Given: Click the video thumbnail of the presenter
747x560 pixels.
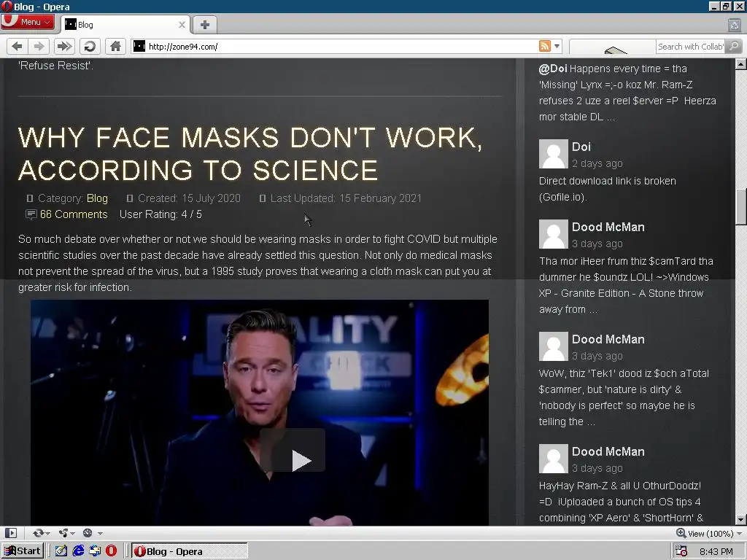Looking at the screenshot, I should click(x=260, y=413).
